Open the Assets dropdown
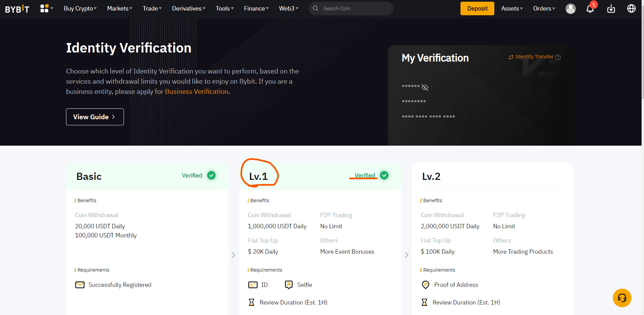Viewport: 644px width, 315px height. 512,8
